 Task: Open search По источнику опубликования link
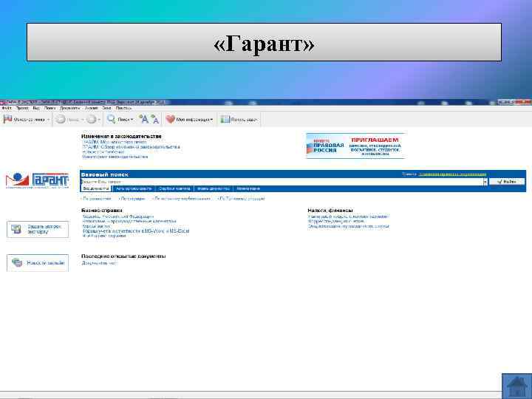click(182, 199)
